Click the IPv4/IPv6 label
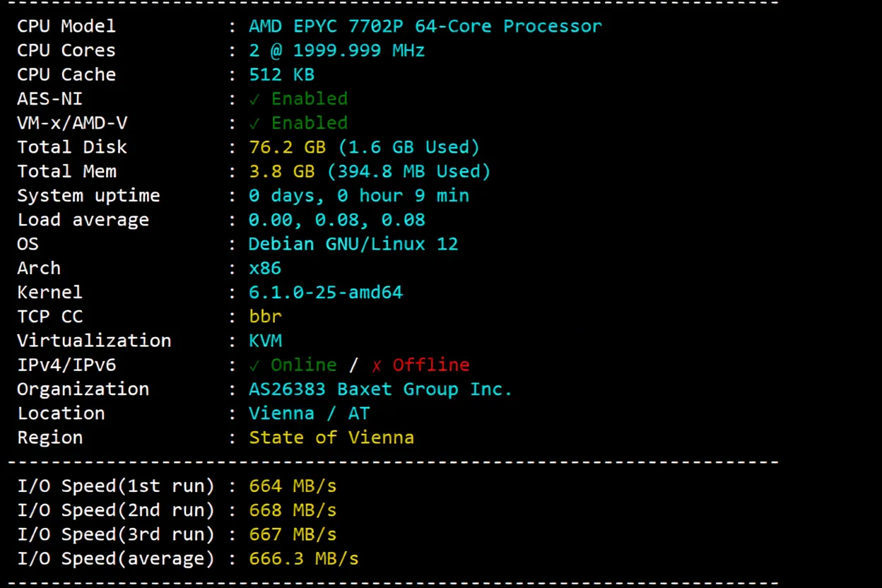The image size is (882, 588). click(x=66, y=365)
